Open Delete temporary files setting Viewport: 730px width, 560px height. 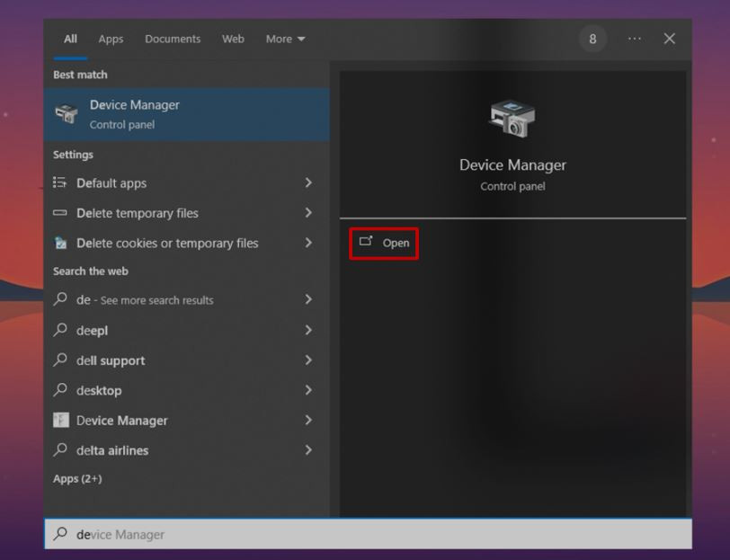tap(187, 213)
